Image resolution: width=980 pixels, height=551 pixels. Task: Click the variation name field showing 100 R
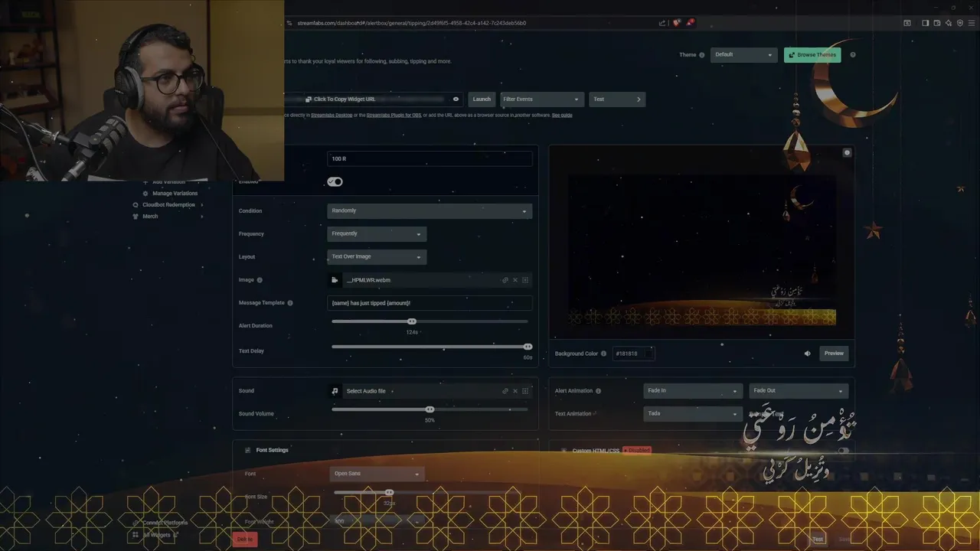pos(430,158)
